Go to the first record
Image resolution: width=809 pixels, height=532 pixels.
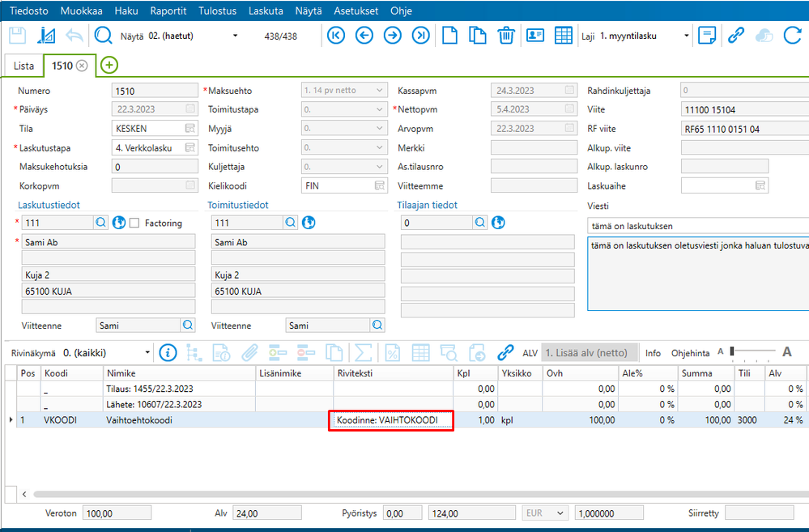click(336, 36)
